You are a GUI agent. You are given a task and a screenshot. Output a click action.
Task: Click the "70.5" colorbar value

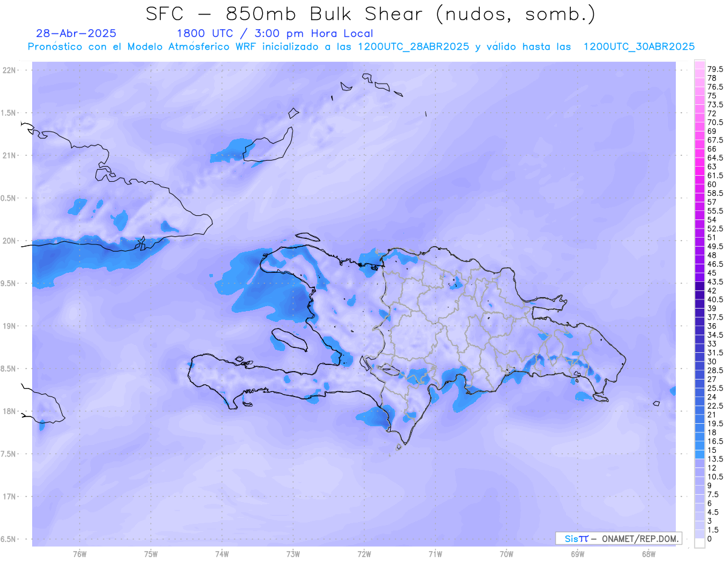point(715,122)
